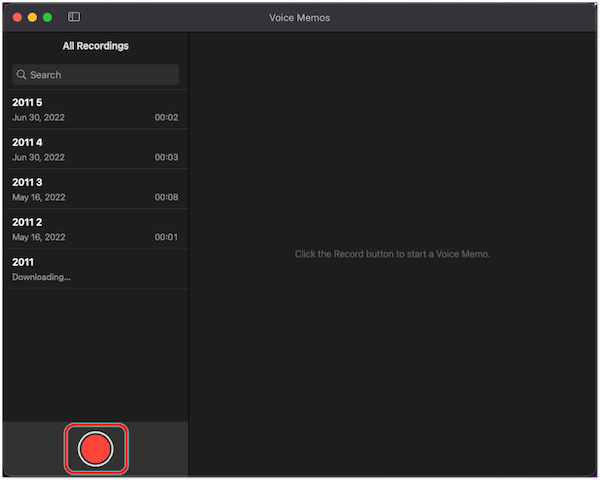Click May 16, 2022 date under 2011 3
Image resolution: width=600 pixels, height=480 pixels.
click(39, 197)
